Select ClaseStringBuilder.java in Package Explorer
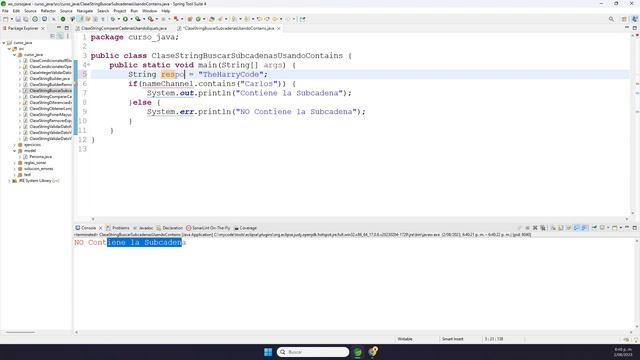The width and height of the screenshot is (640, 360). pyautogui.click(x=49, y=78)
